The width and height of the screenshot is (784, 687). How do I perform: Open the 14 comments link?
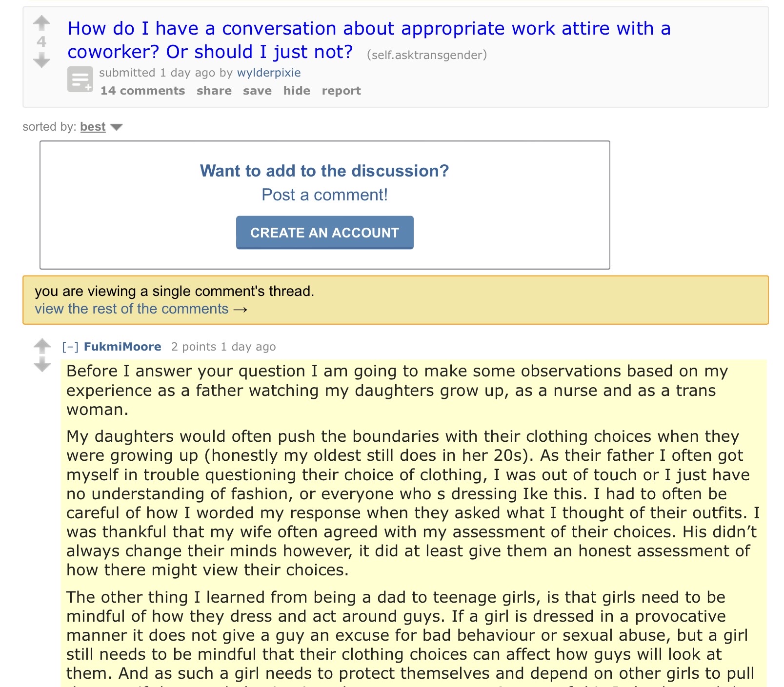pyautogui.click(x=142, y=91)
